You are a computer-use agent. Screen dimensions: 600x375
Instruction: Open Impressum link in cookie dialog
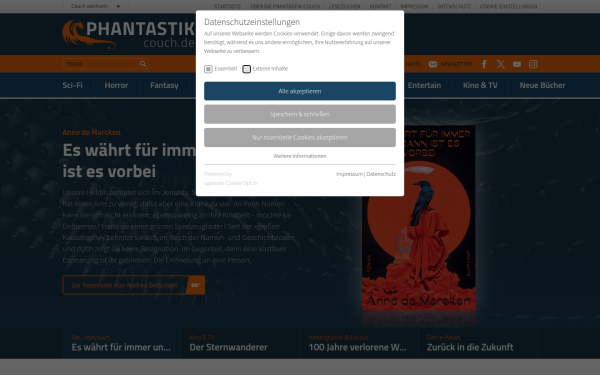click(x=349, y=174)
